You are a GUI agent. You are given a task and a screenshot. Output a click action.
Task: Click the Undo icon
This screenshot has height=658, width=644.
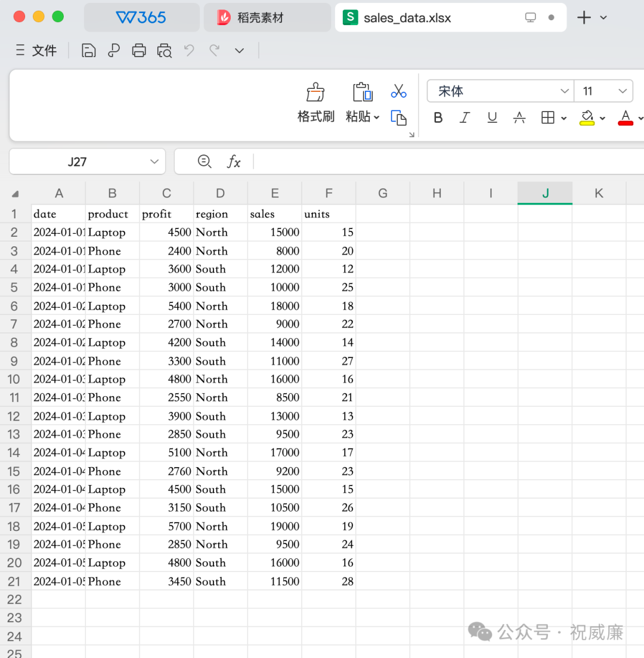[189, 50]
